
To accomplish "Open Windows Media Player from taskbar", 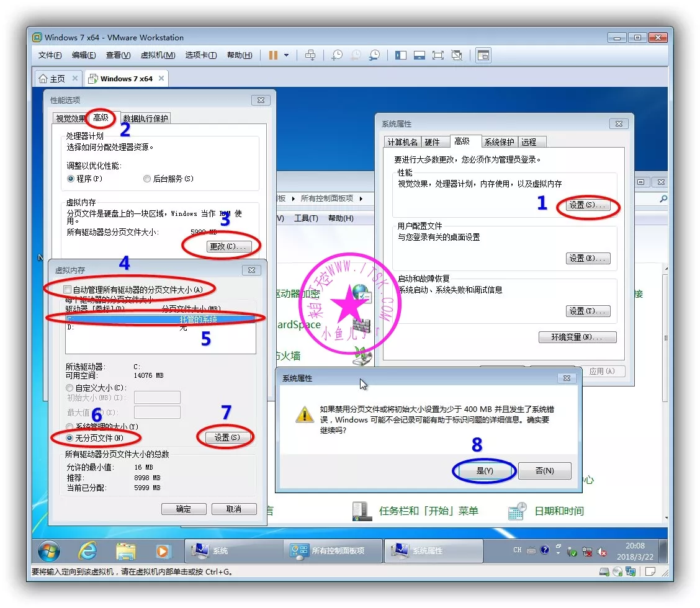I will tap(163, 550).
